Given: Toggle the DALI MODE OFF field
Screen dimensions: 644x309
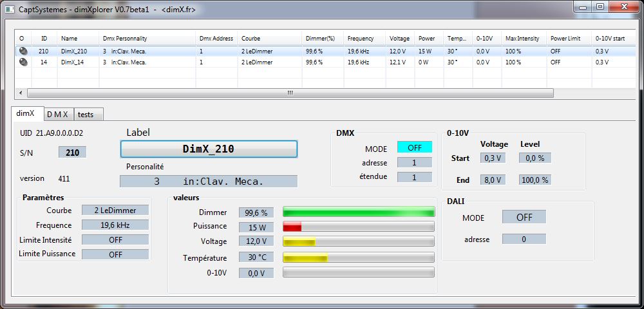Looking at the screenshot, I should [524, 218].
